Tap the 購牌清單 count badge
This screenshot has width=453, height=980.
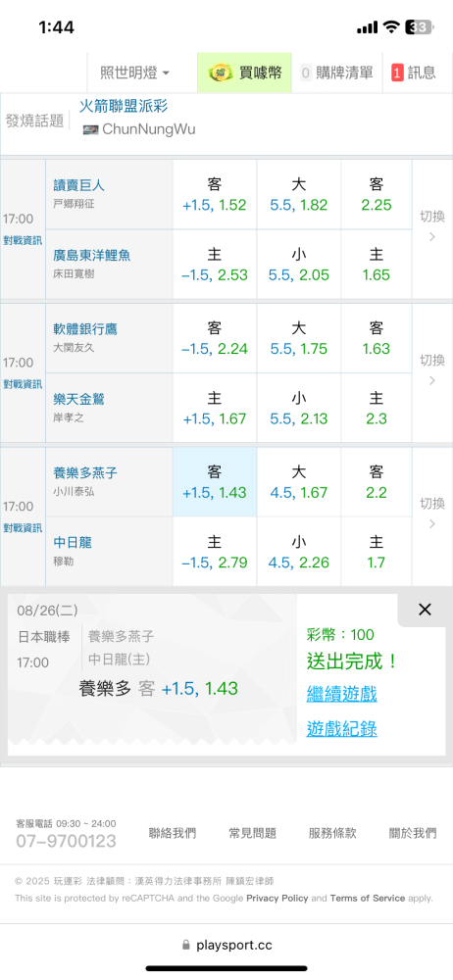[x=306, y=73]
